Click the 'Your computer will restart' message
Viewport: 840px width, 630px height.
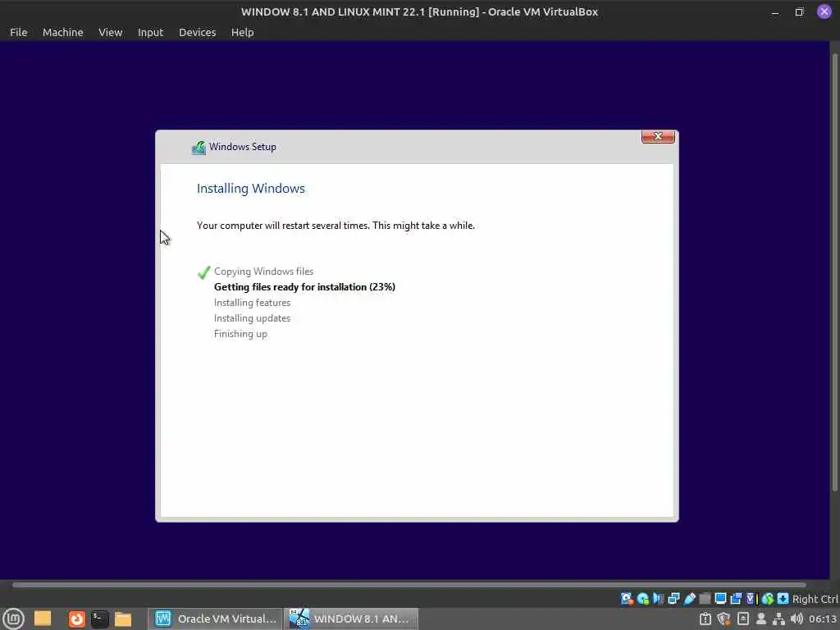tap(336, 226)
